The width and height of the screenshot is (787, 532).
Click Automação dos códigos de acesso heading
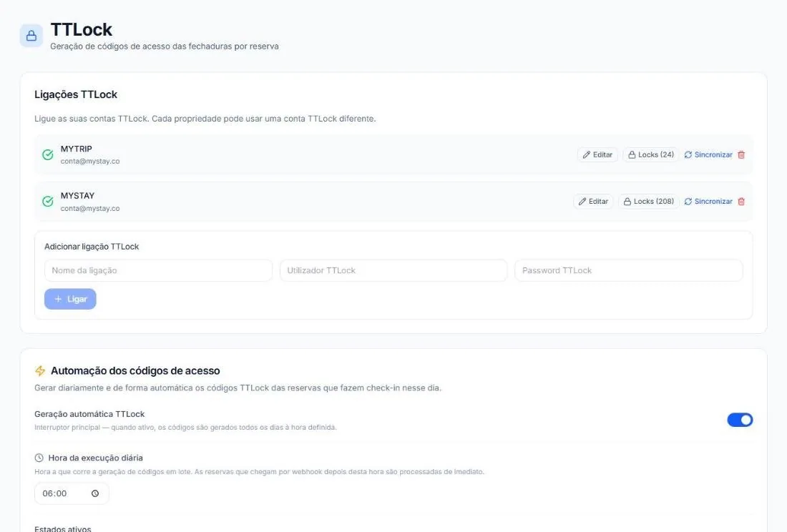[135, 371]
